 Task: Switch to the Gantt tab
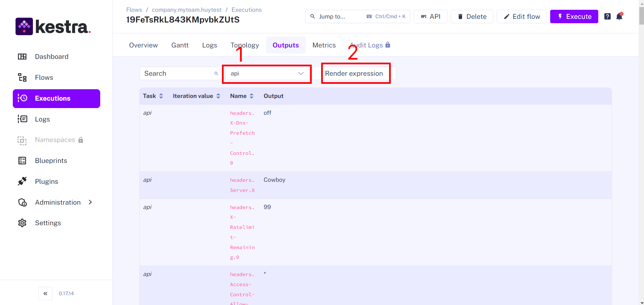(x=180, y=45)
